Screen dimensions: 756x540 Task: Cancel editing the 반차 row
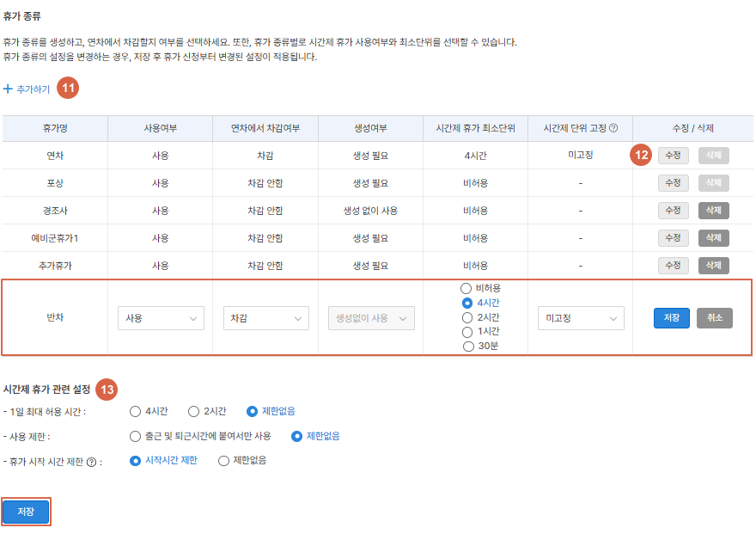coord(714,318)
